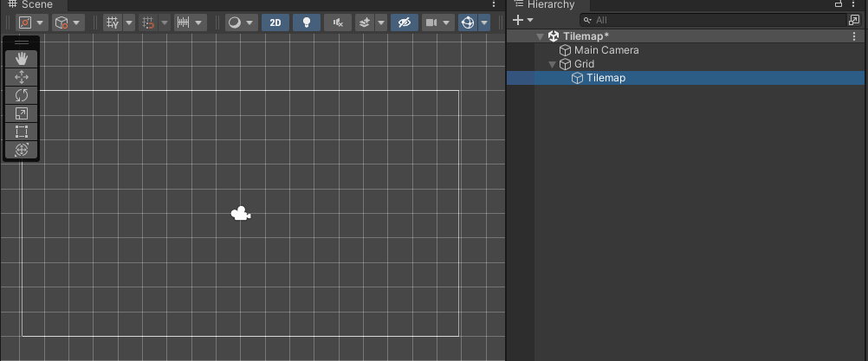Toggle Gizmos visibility sphere icon
This screenshot has width=868, height=361.
(468, 23)
